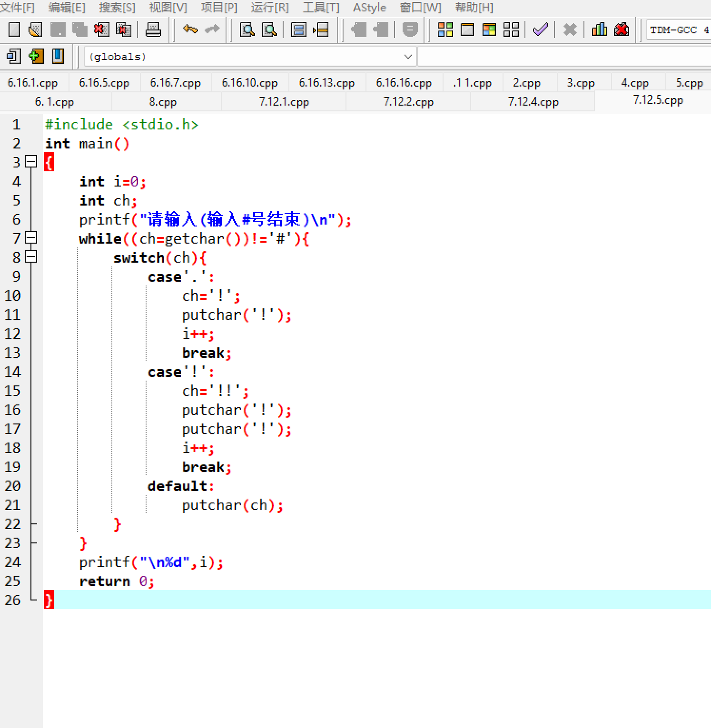Viewport: 711px width, 728px height.
Task: Click the small window Insert icon
Action: click(x=14, y=56)
